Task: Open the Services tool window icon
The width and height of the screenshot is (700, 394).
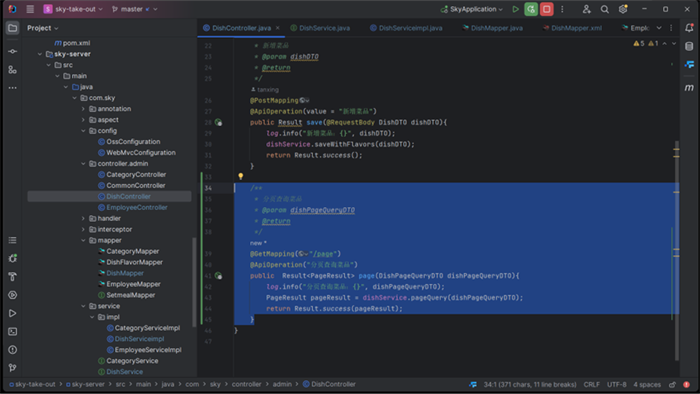Action: pos(12,295)
